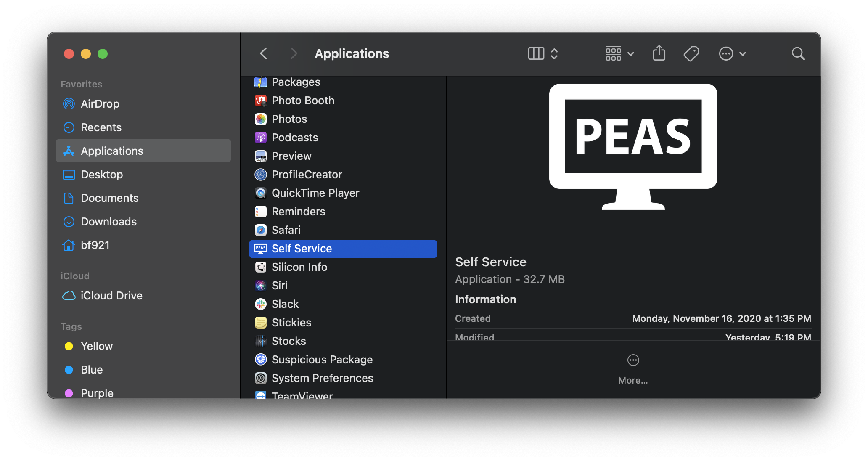The image size is (868, 461).
Task: Click the large PEAS preview thumbnail
Action: pos(633,147)
